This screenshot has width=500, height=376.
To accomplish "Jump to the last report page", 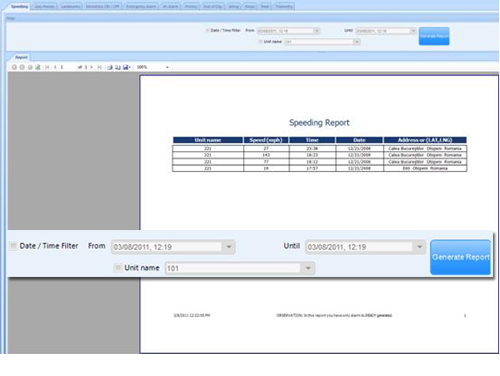I will 99,67.
